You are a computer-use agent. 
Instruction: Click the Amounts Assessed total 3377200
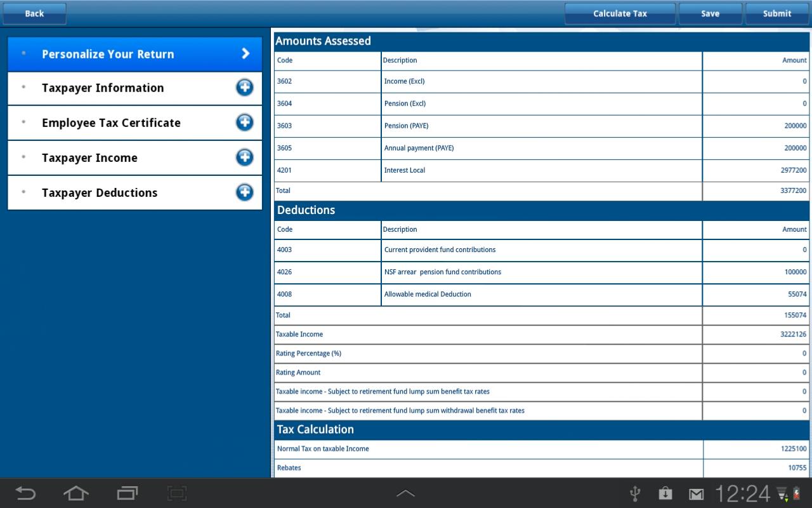(793, 190)
